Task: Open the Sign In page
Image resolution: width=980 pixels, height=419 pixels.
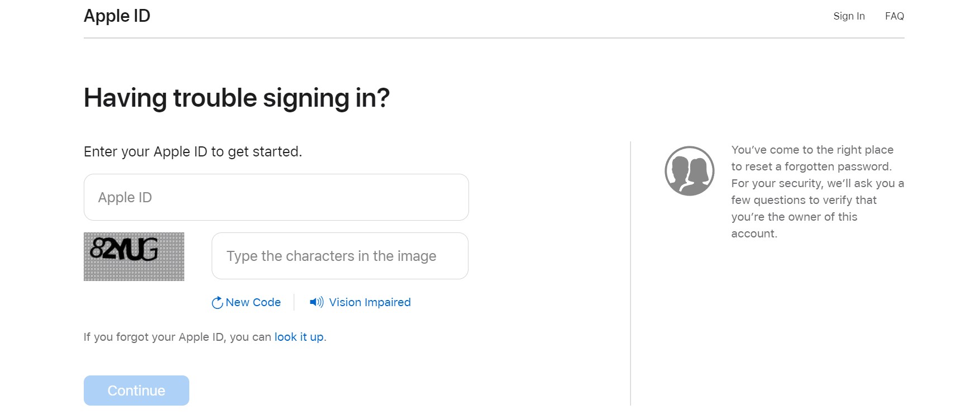Action: tap(848, 16)
